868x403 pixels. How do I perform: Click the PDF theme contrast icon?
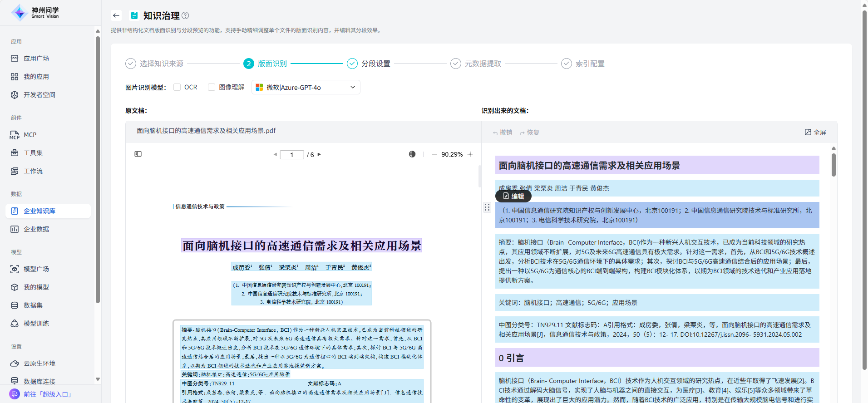click(412, 154)
